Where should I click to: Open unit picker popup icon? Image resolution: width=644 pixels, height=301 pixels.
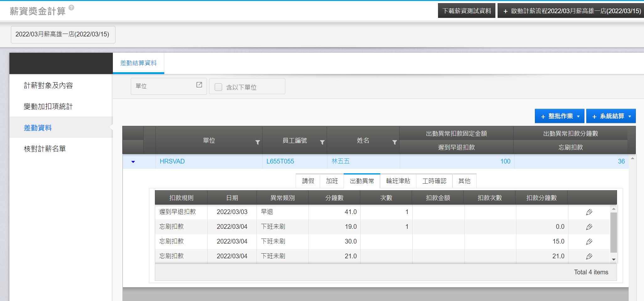[199, 85]
